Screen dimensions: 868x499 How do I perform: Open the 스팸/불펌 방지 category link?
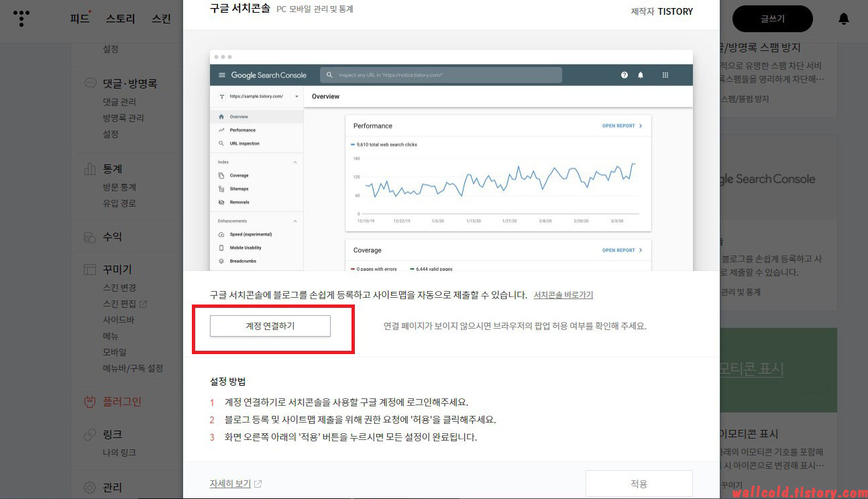745,99
